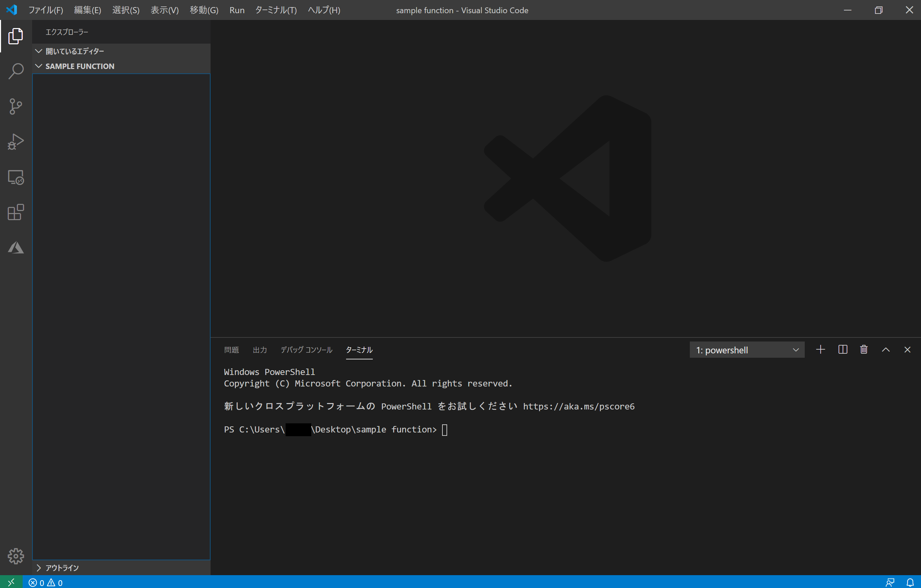The height and width of the screenshot is (588, 921).
Task: Click the notifications bell in status bar
Action: (910, 582)
